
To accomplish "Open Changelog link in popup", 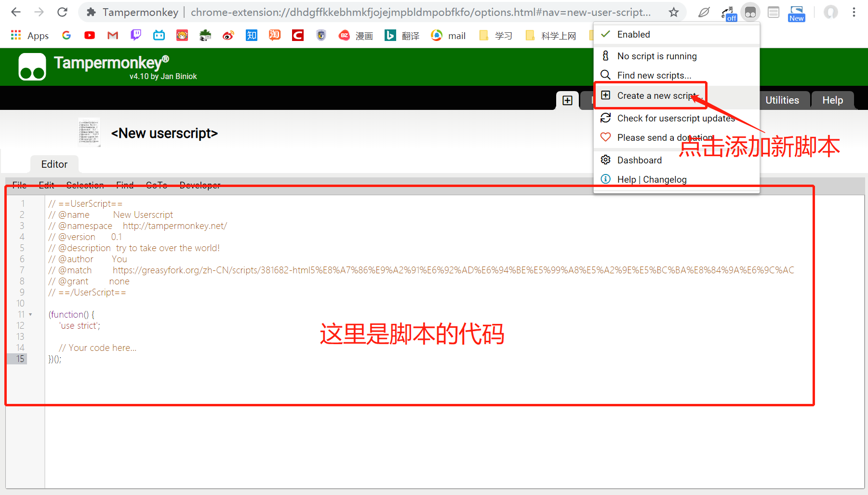I will point(665,179).
